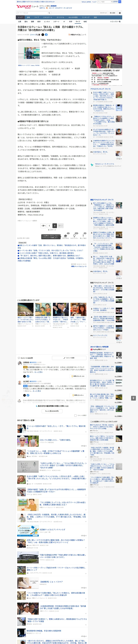This screenshot has width=138, height=644.
Task: Focus the keyword search input field
Action: pos(32,13)
